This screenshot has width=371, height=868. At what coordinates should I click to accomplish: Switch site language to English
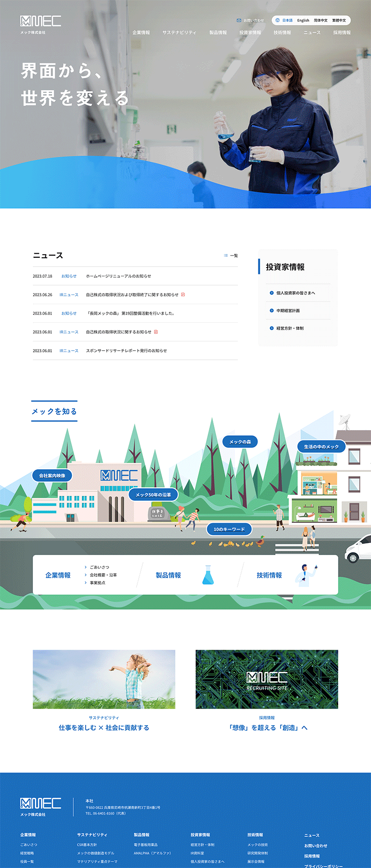303,20
